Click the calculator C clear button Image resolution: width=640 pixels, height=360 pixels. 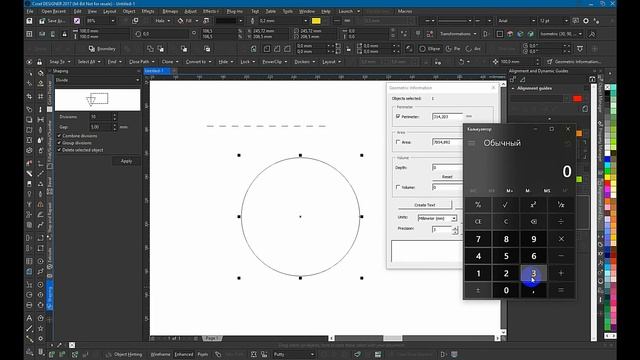click(x=506, y=222)
